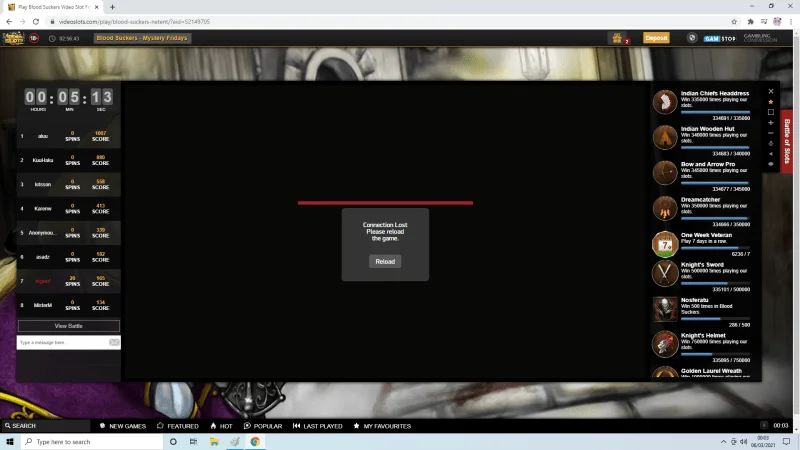Click the Golden Laurel Wreath title
Image resolution: width=800 pixels, height=450 pixels.
click(x=711, y=371)
